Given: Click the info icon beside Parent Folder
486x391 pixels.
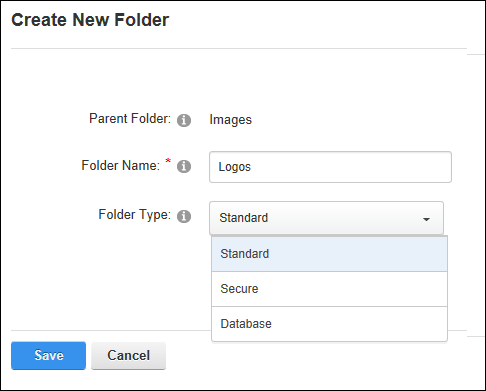Looking at the screenshot, I should pyautogui.click(x=184, y=120).
